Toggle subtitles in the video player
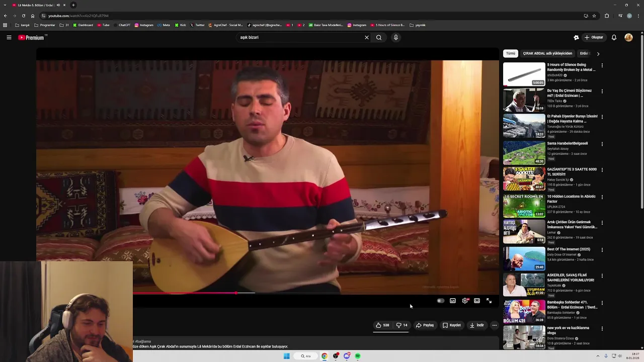The image size is (644, 362). [x=453, y=301]
